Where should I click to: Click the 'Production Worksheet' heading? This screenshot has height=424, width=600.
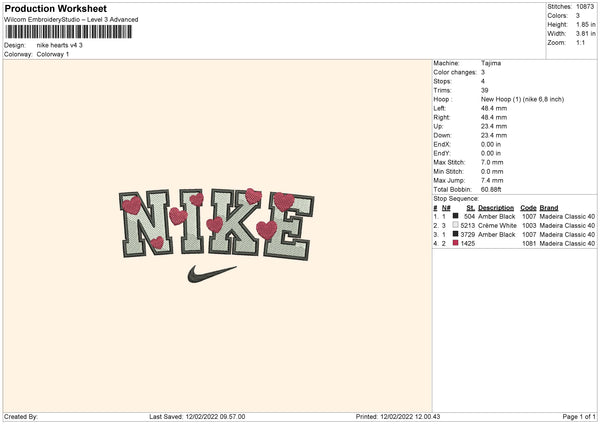coord(56,9)
